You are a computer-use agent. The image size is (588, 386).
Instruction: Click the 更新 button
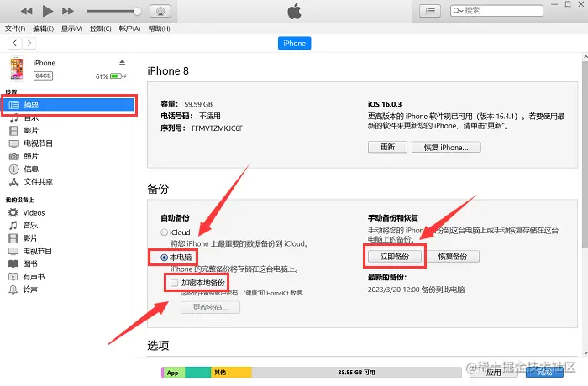(387, 147)
